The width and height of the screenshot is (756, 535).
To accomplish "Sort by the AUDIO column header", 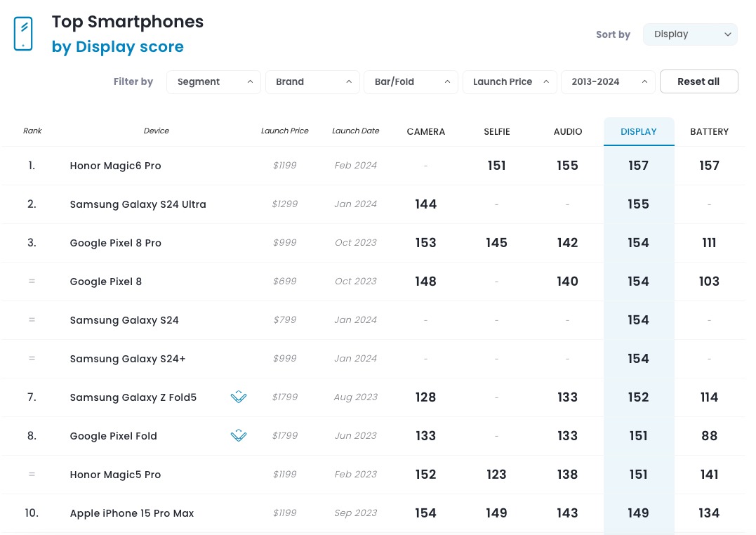I will tap(567, 132).
